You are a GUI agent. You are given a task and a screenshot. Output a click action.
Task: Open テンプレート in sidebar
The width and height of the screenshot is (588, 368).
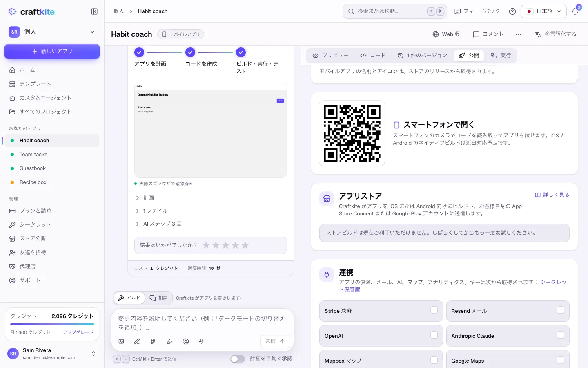pos(52,84)
